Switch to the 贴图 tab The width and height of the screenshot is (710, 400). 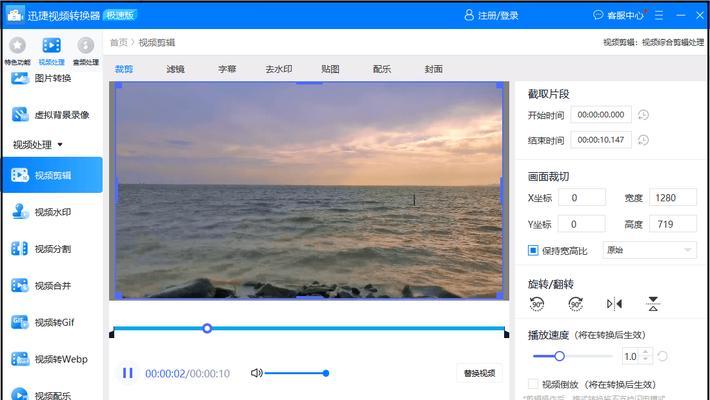(330, 69)
